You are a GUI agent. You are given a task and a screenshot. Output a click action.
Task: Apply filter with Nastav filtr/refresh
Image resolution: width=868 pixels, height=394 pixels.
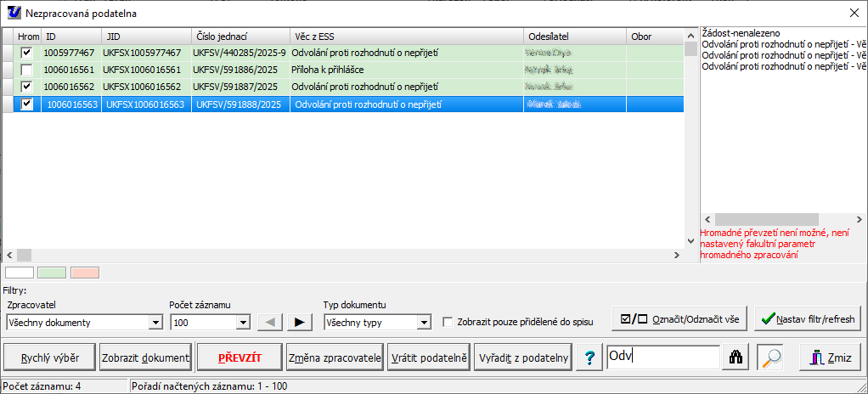coord(808,318)
